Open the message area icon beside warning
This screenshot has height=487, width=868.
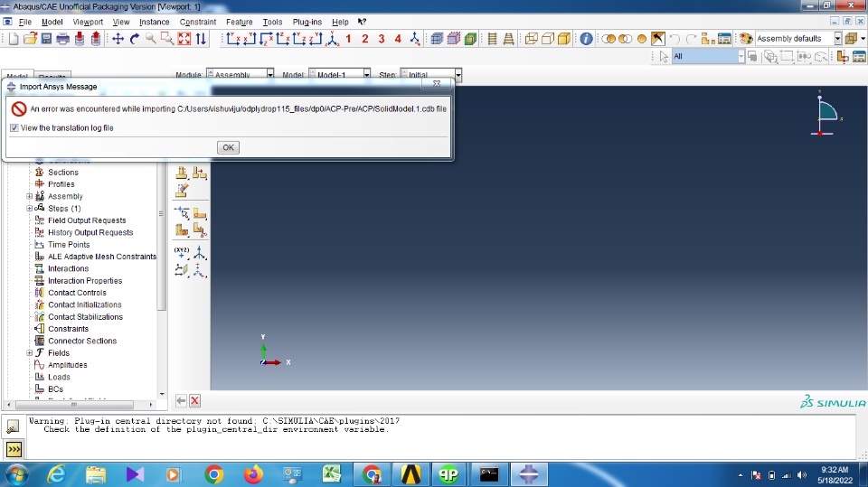pyautogui.click(x=13, y=426)
